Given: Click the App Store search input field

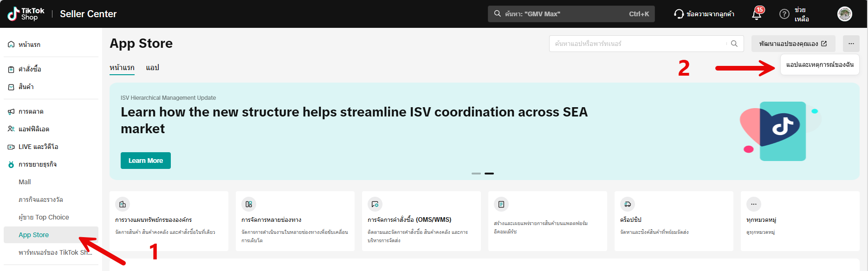Looking at the screenshot, I should [638, 44].
